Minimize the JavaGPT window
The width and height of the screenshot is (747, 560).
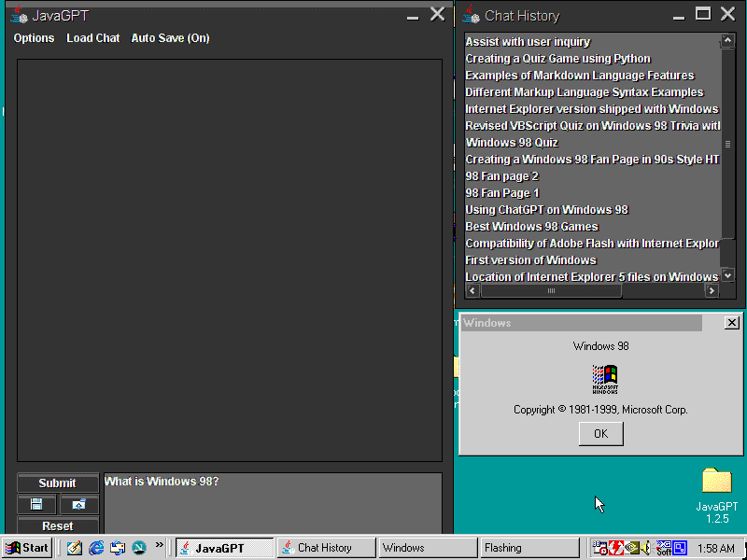click(x=413, y=15)
